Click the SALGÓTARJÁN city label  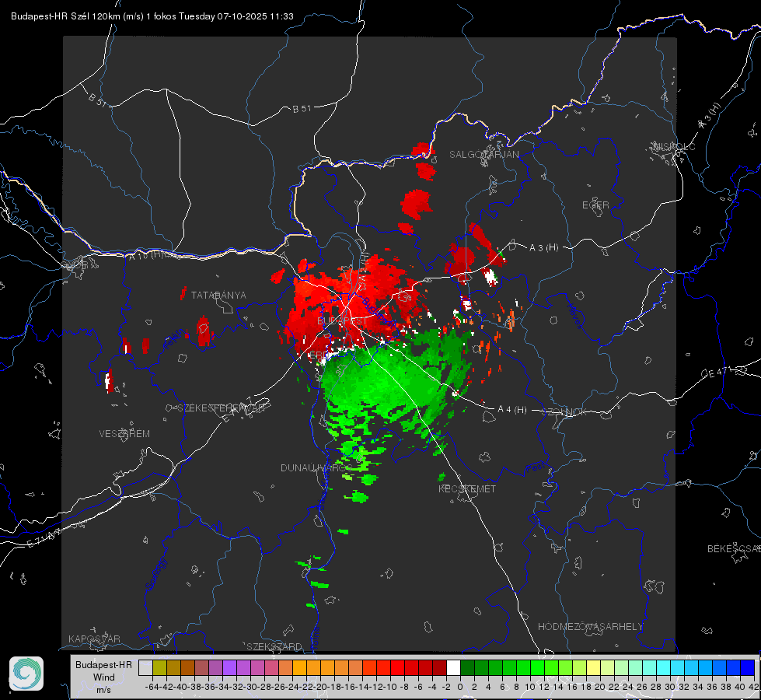483,155
